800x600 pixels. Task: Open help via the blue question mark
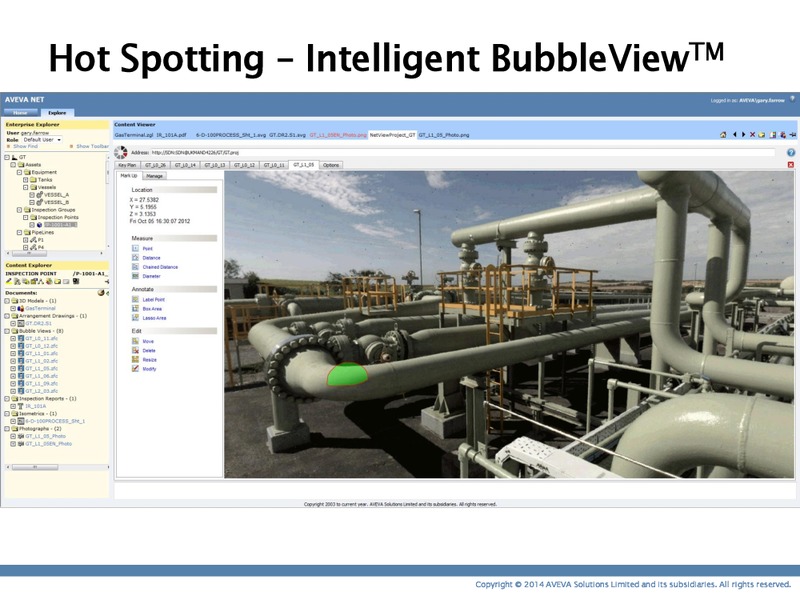click(x=791, y=152)
